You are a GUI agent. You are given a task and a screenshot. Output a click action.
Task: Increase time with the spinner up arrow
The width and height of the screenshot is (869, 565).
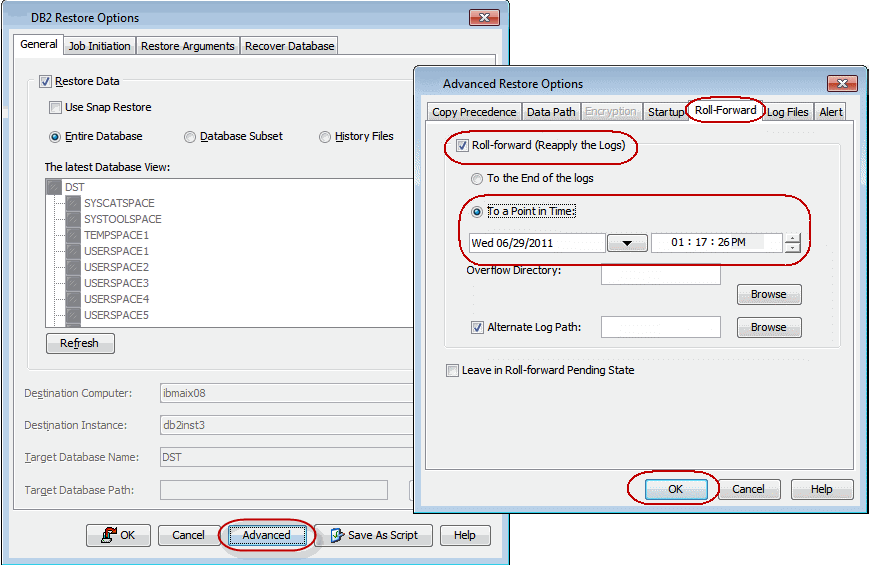pyautogui.click(x=792, y=238)
